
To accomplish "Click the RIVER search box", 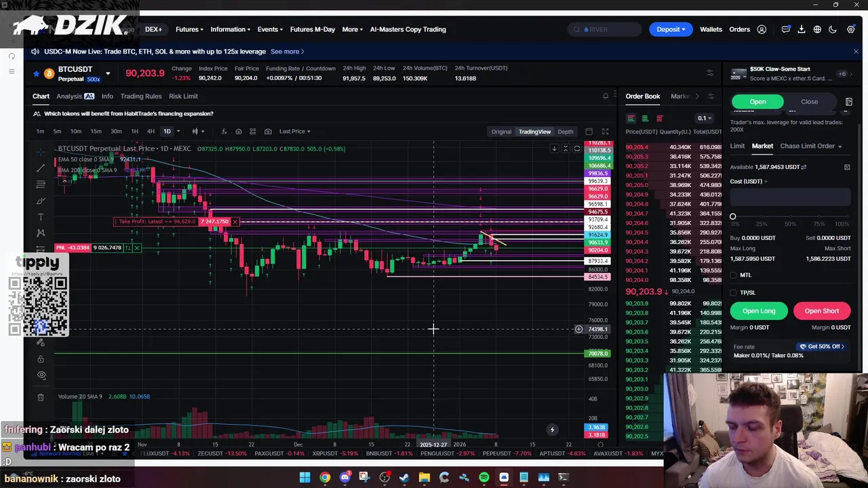I will [x=606, y=29].
